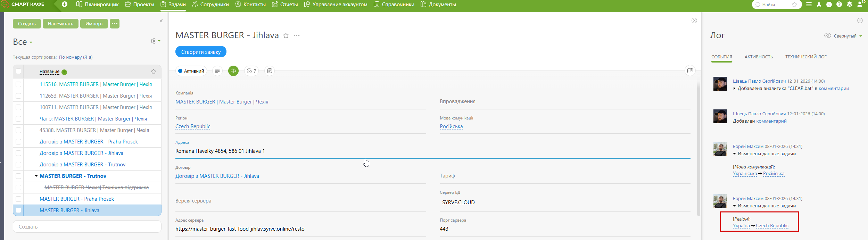Click the task detail vertical scrollbar

pos(698,149)
